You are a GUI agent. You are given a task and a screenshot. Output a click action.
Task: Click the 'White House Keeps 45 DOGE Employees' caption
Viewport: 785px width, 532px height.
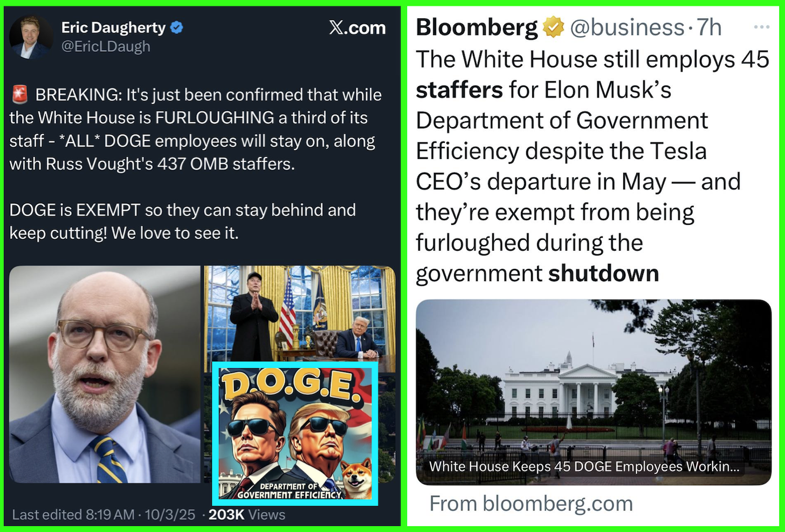pyautogui.click(x=584, y=466)
